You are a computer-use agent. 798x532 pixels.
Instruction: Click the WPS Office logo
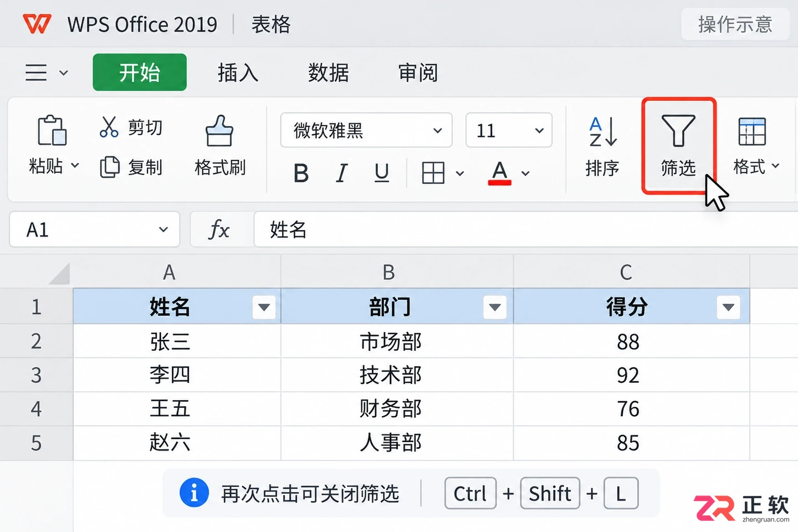tap(37, 24)
